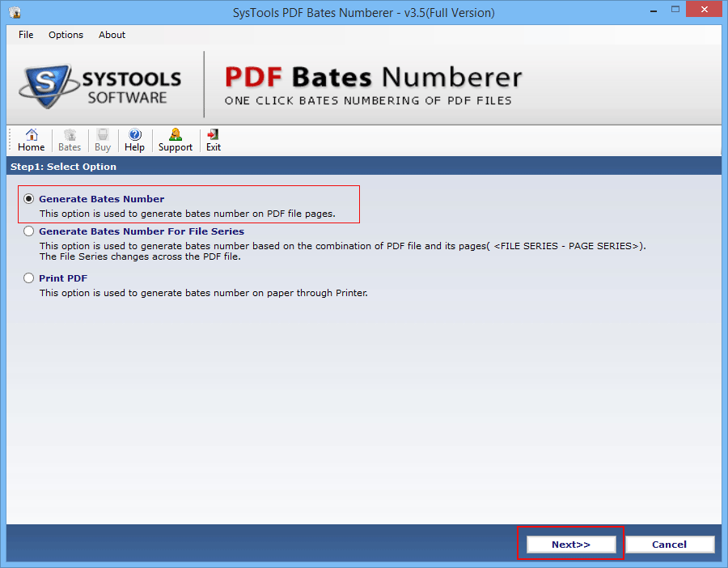Maximize the SysTools window
Image resolution: width=728 pixels, height=568 pixels.
click(x=675, y=9)
